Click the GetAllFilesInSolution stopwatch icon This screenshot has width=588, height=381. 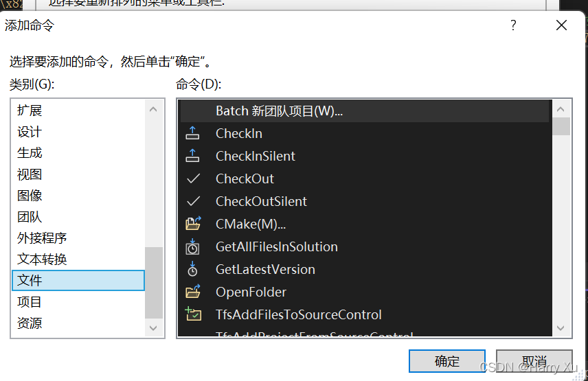coord(193,246)
